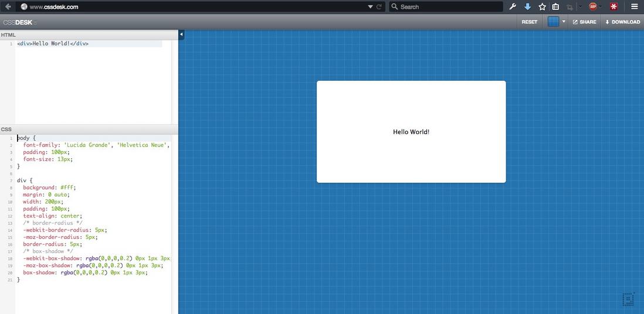644x314 pixels.
Task: Select the CSS panel header
Action: coord(89,129)
